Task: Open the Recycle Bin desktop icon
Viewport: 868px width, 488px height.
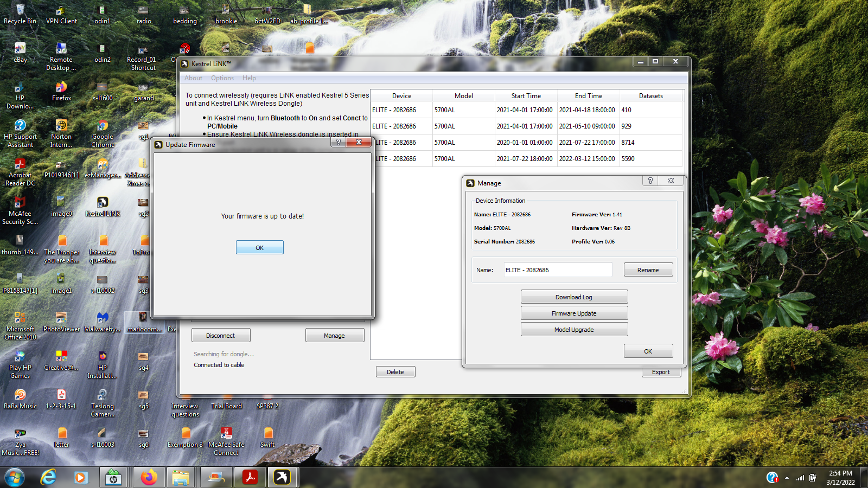Action: click(x=20, y=14)
